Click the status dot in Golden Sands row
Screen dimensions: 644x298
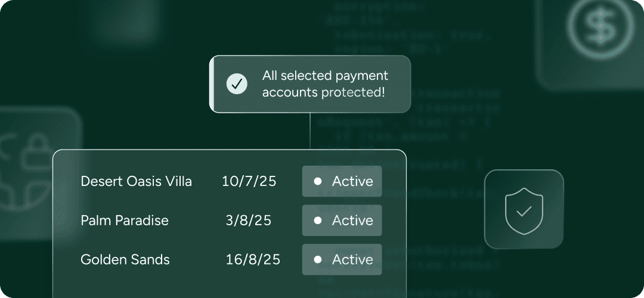(318, 260)
